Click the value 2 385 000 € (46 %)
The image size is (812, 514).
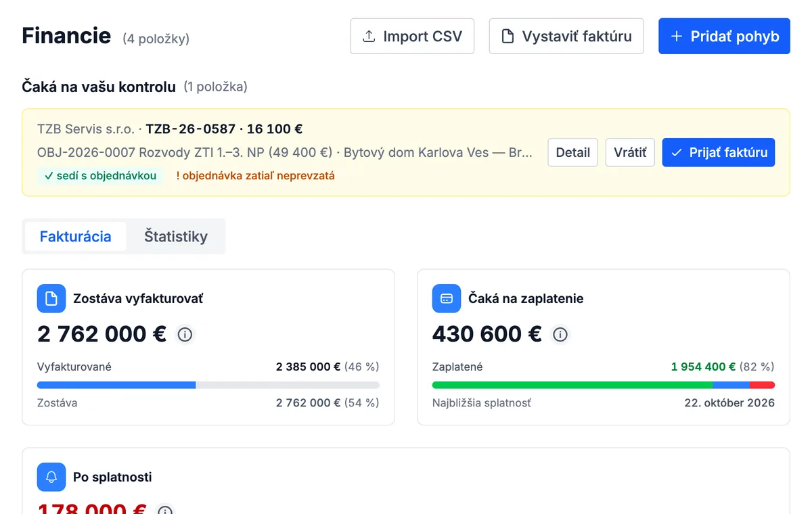pyautogui.click(x=328, y=367)
